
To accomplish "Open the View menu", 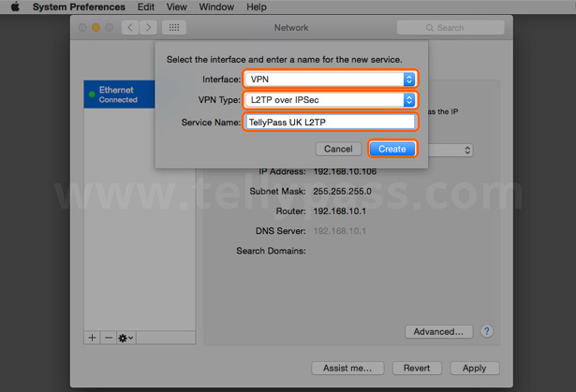I will (177, 7).
